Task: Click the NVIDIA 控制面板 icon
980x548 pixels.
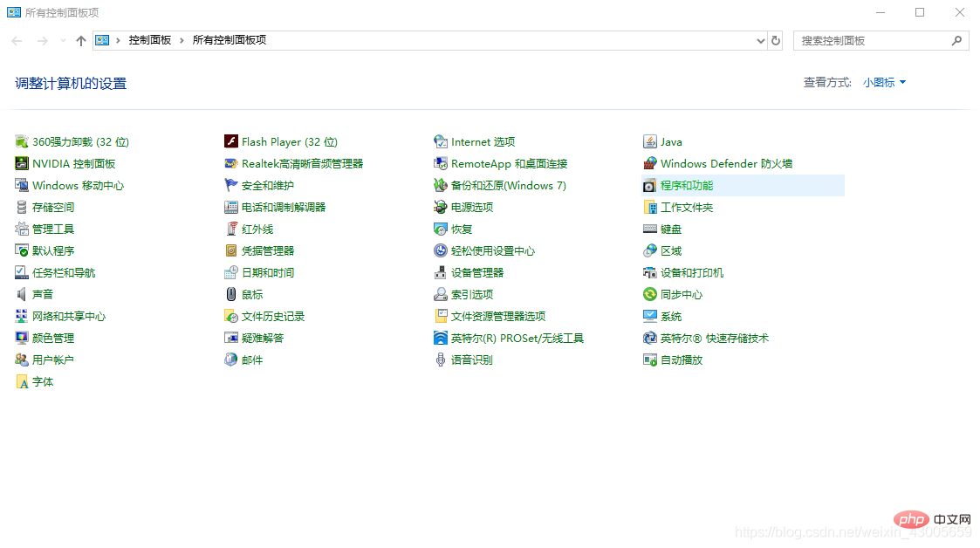Action: click(21, 164)
